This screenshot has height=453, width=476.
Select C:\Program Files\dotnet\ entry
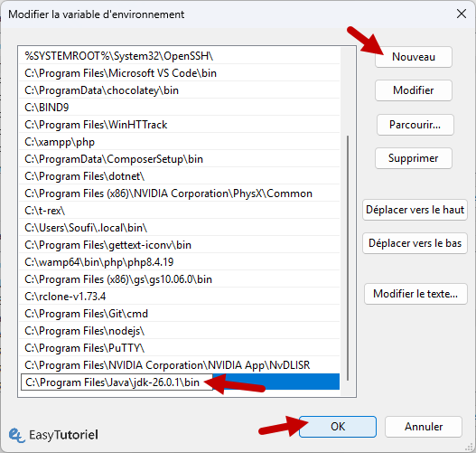[x=180, y=176]
